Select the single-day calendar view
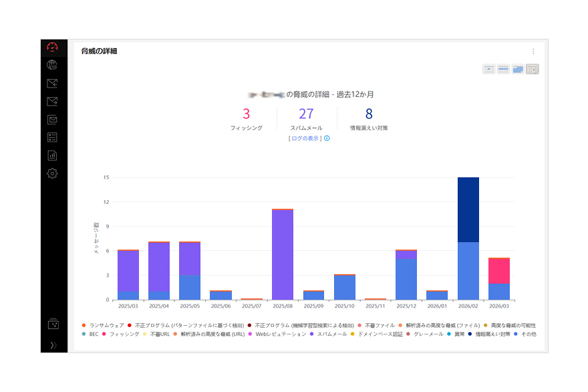 488,69
